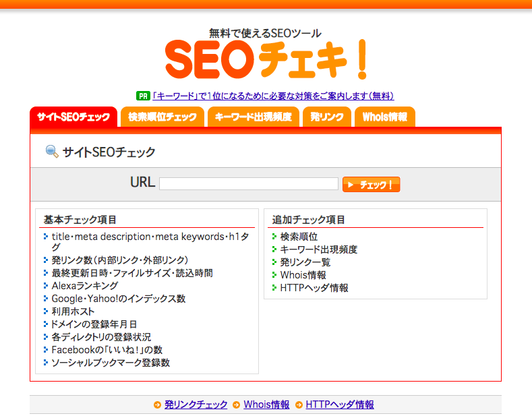Click green bullet arrow beside 検索順位
This screenshot has width=532, height=418.
pyautogui.click(x=274, y=237)
